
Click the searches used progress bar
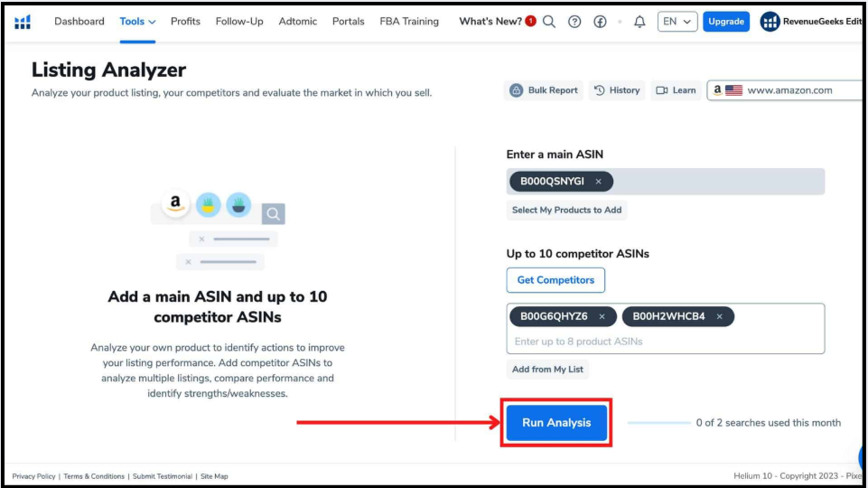(x=658, y=423)
